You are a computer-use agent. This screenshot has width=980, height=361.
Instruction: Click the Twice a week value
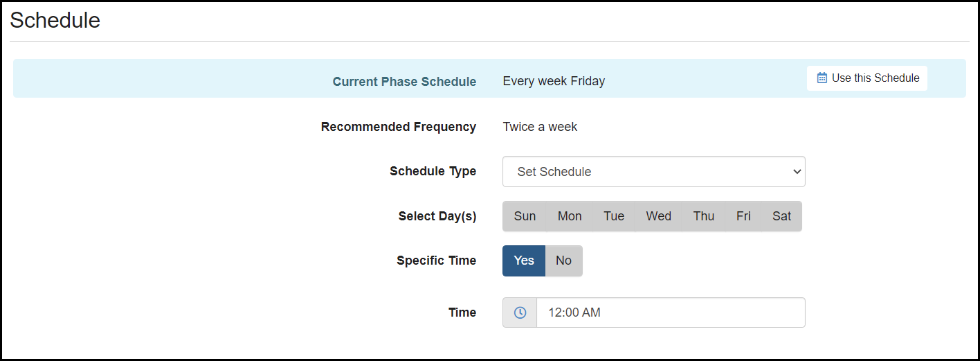(x=540, y=127)
